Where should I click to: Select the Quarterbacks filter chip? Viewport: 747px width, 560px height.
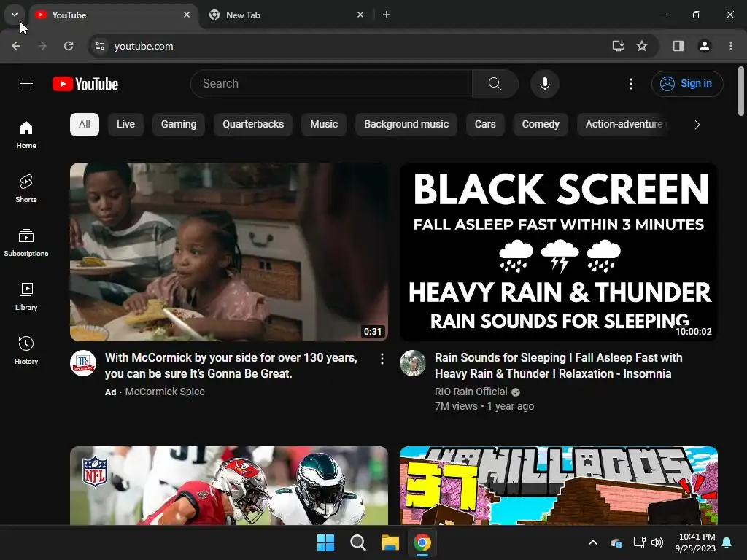(x=253, y=124)
